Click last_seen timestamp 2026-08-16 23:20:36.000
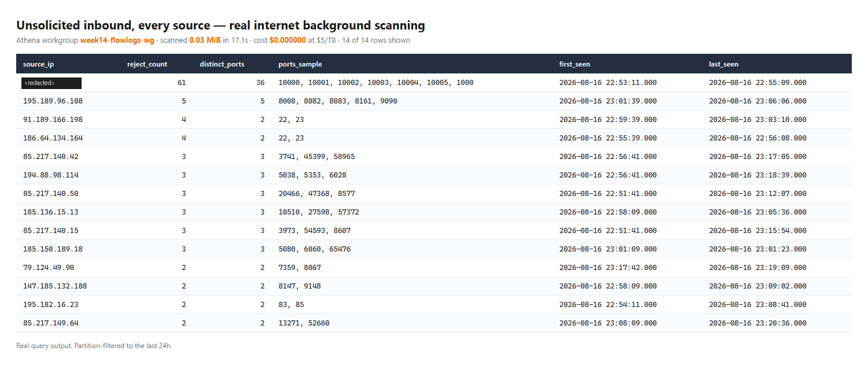 point(758,323)
